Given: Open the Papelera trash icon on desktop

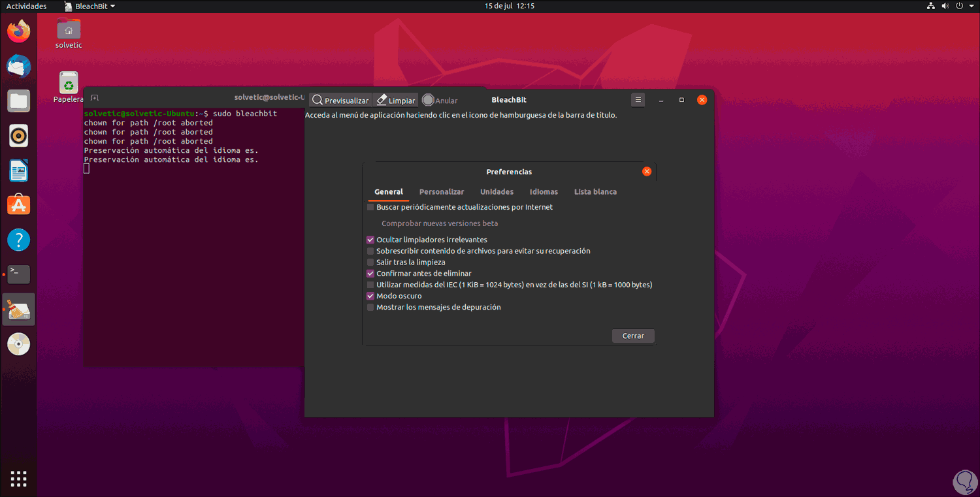Looking at the screenshot, I should pos(69,88).
